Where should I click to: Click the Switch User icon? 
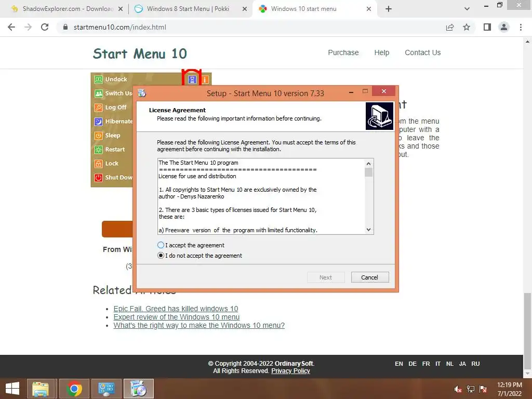pos(98,94)
